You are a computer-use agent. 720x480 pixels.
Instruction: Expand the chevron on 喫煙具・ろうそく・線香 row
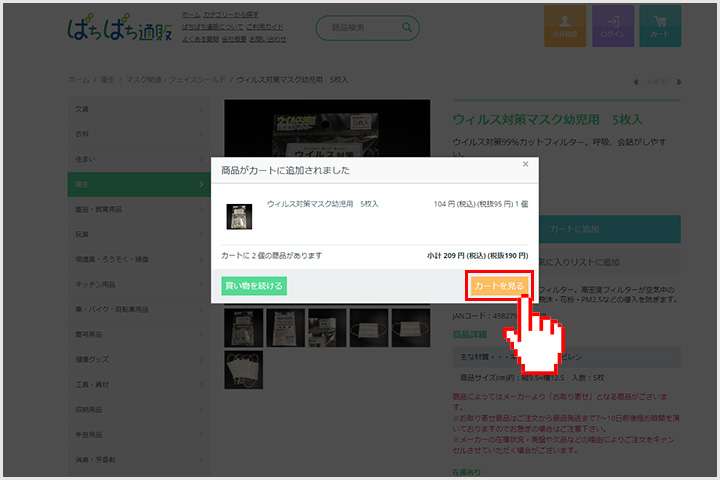[x=201, y=260]
